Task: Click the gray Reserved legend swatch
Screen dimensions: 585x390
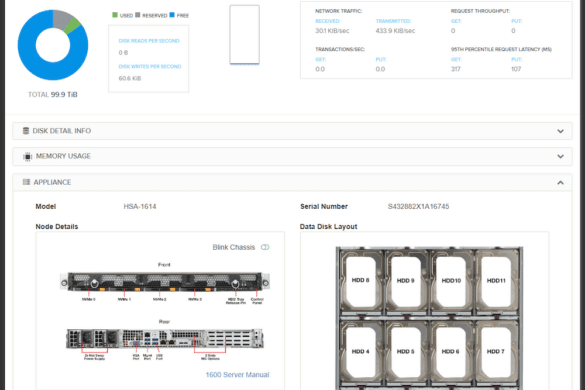Action: [138, 15]
